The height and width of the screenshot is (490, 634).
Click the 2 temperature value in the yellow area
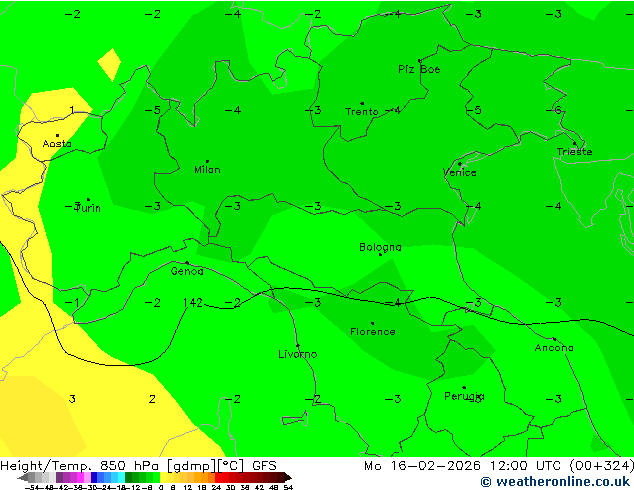[x=152, y=399]
